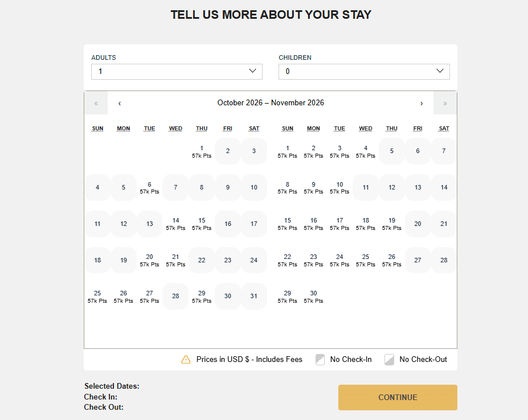Select November 4 with 57k Pts
The width and height of the screenshot is (528, 420).
[366, 151]
